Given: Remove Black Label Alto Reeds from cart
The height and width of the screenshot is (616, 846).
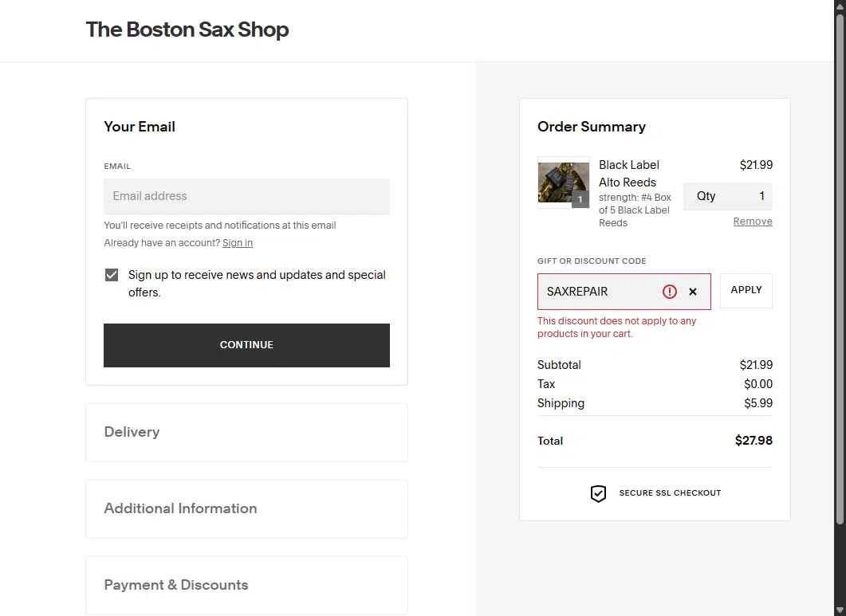Looking at the screenshot, I should pos(753,222).
